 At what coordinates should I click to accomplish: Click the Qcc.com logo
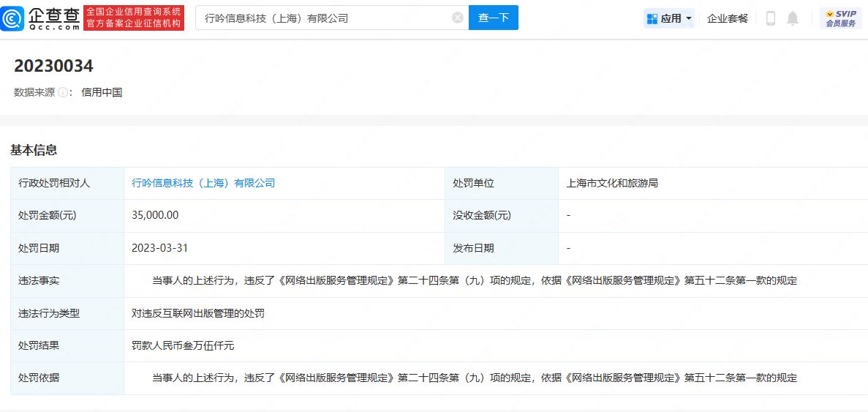[x=40, y=18]
